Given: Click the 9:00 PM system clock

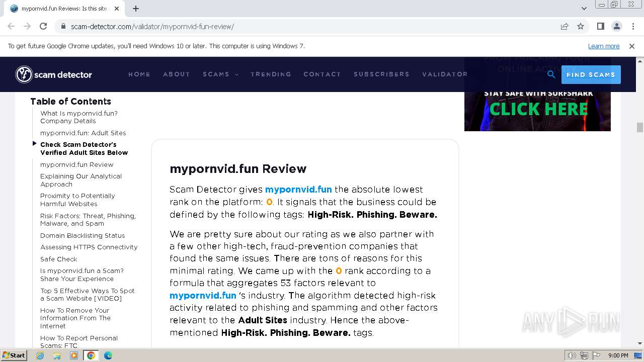Looking at the screenshot, I should [x=618, y=355].
